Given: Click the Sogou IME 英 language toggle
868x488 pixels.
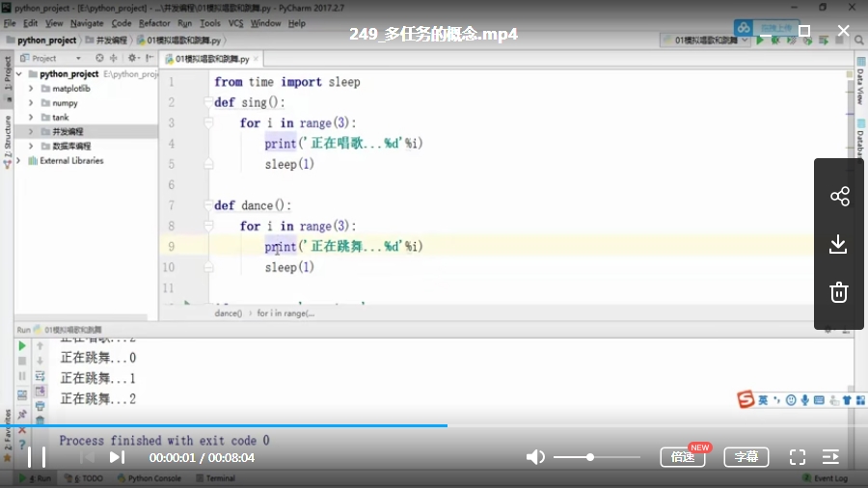Looking at the screenshot, I should coord(763,400).
